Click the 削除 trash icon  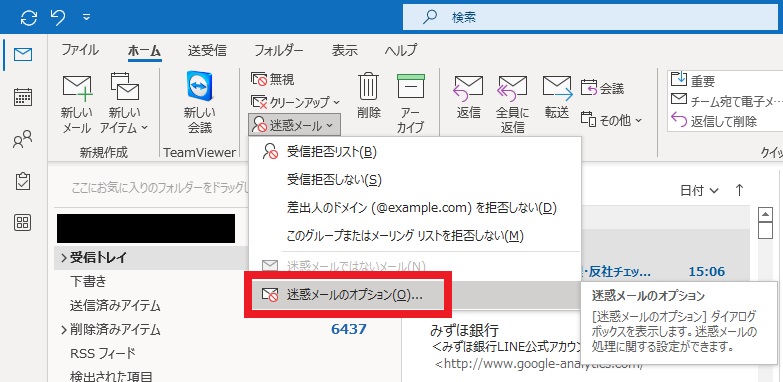[369, 96]
